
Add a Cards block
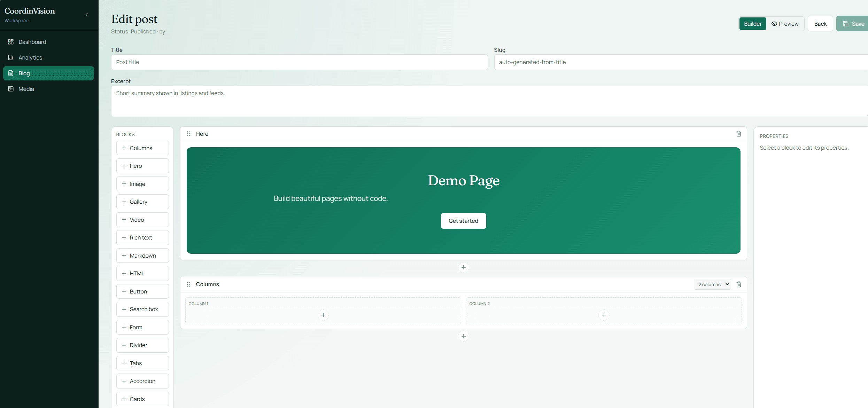tap(142, 399)
